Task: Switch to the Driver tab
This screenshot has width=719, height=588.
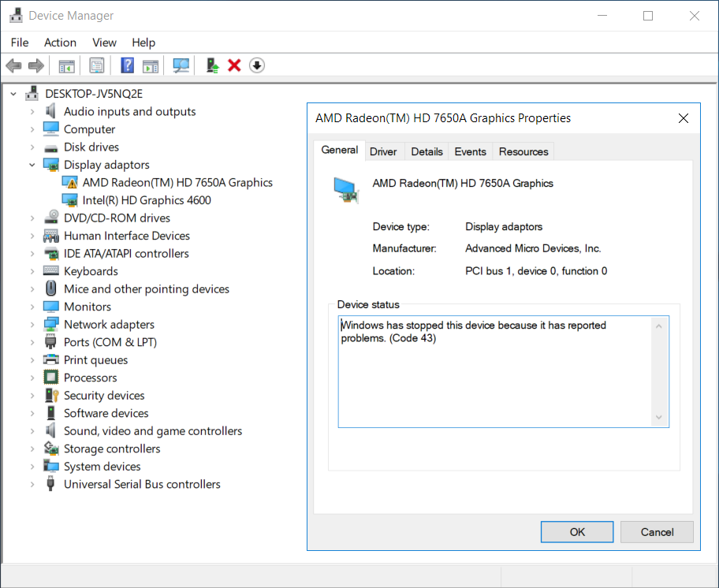Action: [x=383, y=151]
